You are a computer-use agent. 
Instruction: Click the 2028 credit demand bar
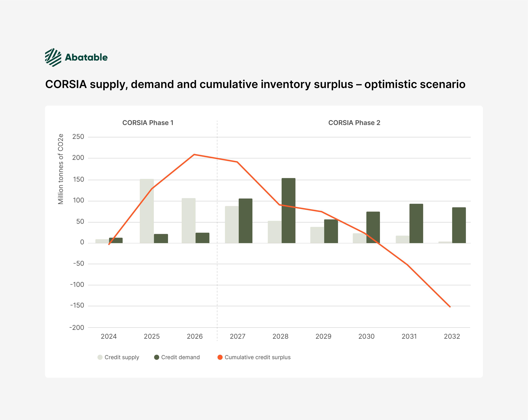tap(288, 211)
